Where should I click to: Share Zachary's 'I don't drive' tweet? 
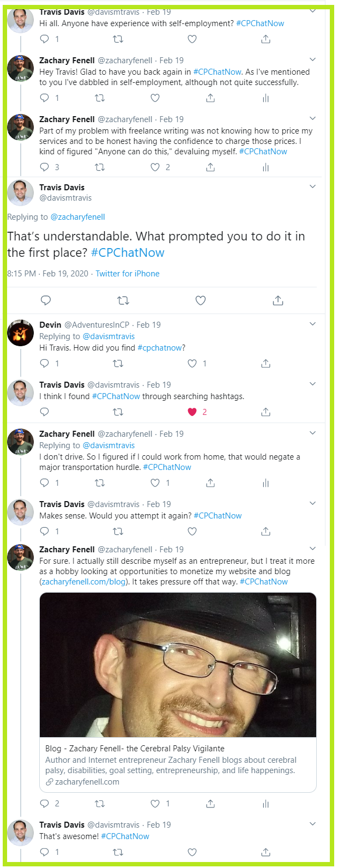(x=210, y=483)
